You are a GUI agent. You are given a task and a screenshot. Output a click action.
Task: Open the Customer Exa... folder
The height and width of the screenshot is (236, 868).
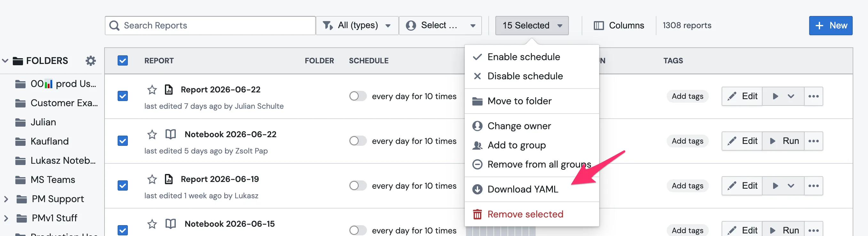pyautogui.click(x=57, y=103)
